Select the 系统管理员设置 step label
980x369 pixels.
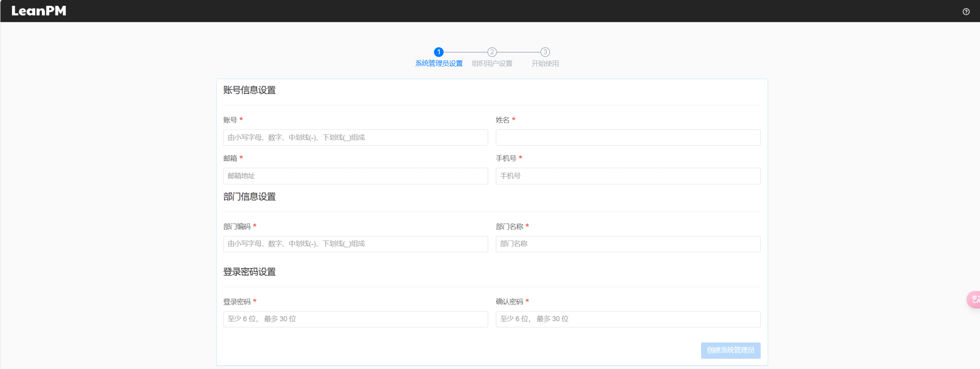pyautogui.click(x=439, y=64)
